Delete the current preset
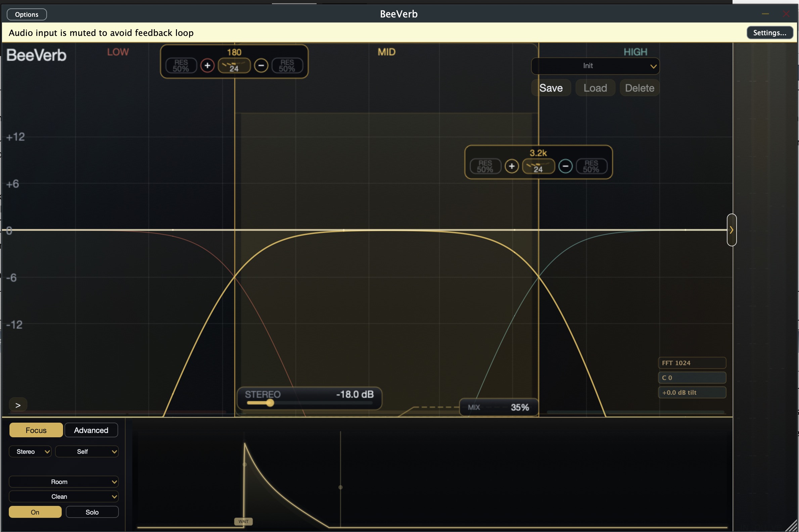Viewport: 799px width, 532px height. pos(640,88)
